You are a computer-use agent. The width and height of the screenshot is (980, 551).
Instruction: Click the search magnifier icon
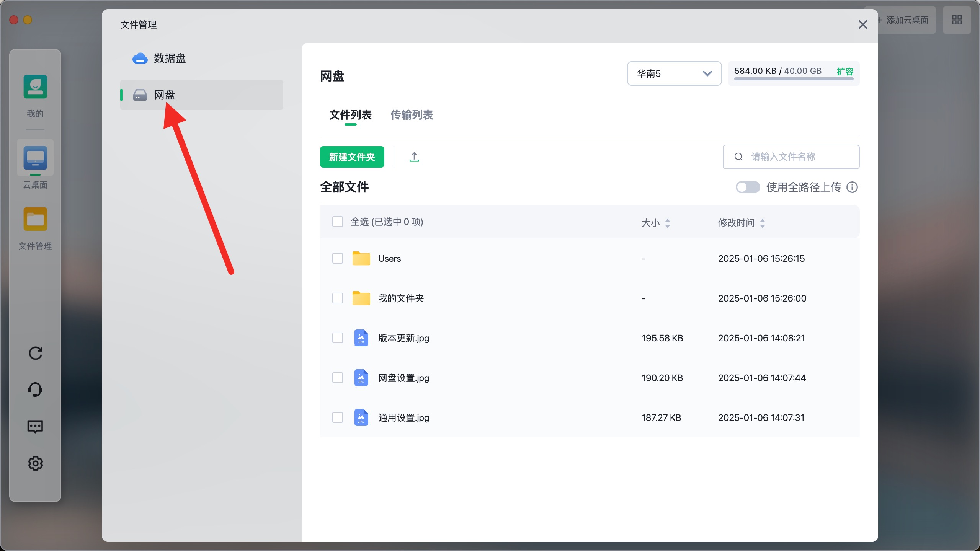tap(738, 156)
